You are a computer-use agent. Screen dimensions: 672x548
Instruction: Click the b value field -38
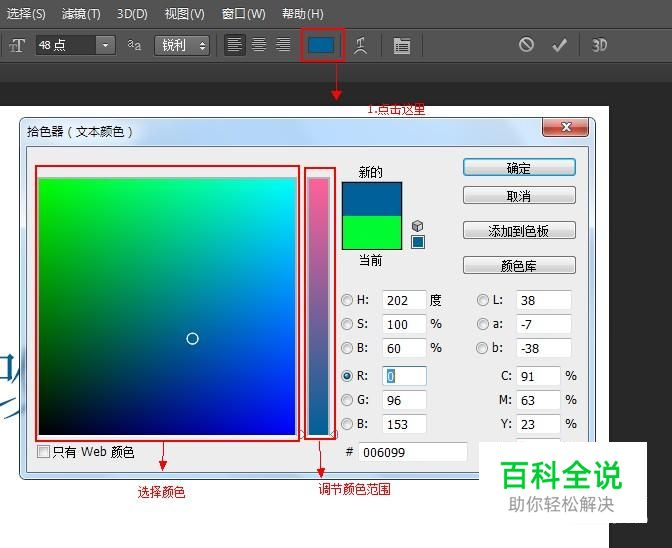pyautogui.click(x=543, y=348)
